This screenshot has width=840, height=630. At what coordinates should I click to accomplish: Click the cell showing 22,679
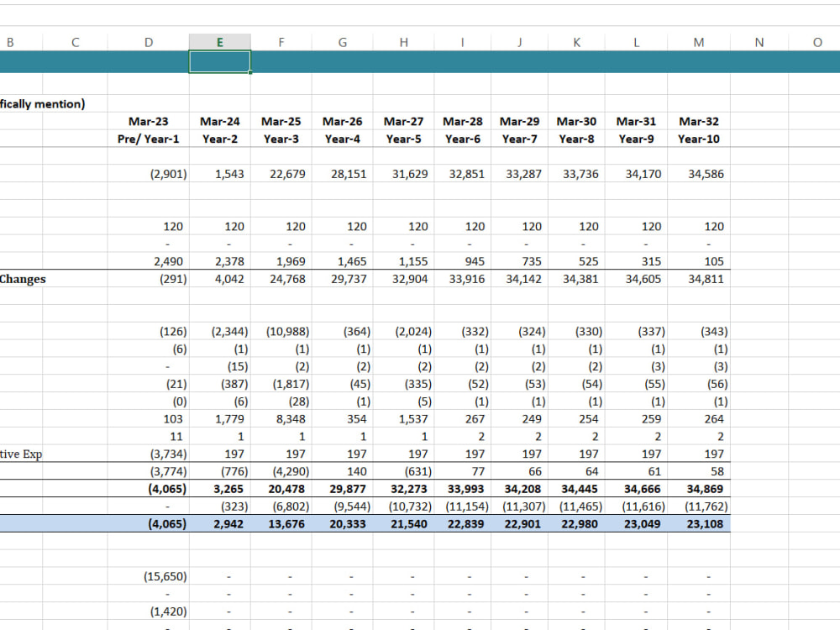point(281,174)
